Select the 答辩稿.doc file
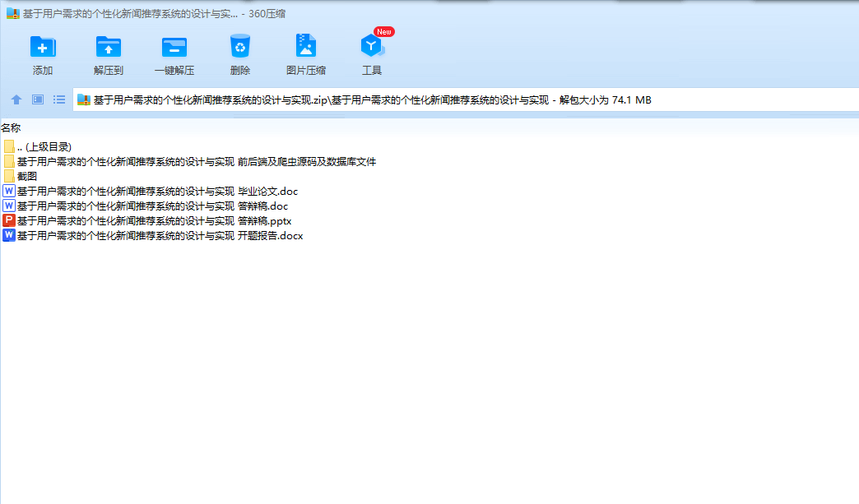The width and height of the screenshot is (859, 504). [146, 206]
